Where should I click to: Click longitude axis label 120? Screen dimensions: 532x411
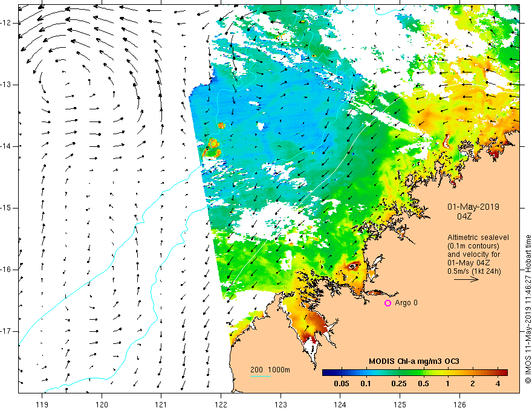click(102, 404)
